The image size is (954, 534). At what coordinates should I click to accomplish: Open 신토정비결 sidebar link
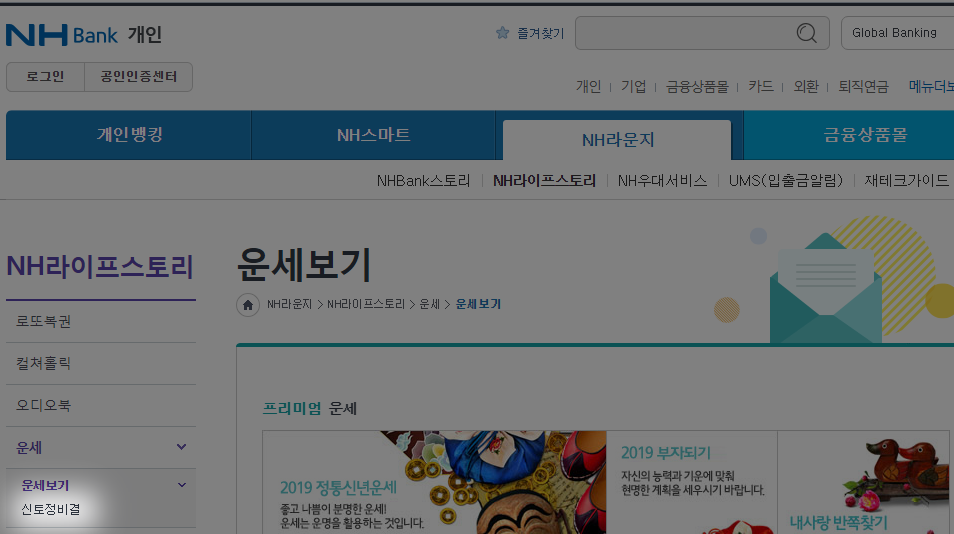pos(50,510)
